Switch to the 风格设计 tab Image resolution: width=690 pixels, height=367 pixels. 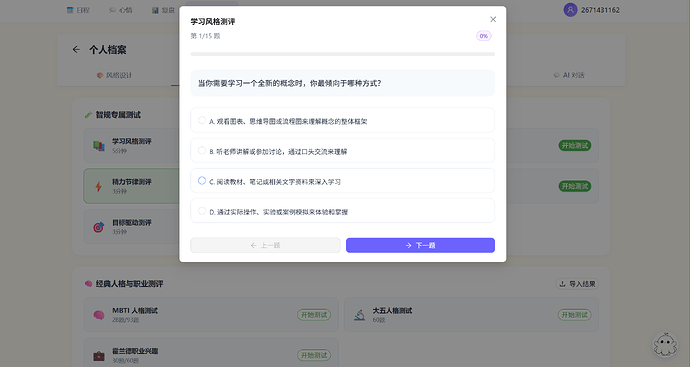click(x=114, y=75)
